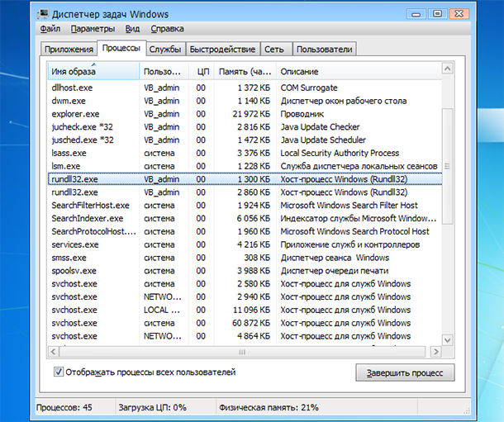The height and width of the screenshot is (422, 504).
Task: Open the Файл menu
Action: point(50,29)
